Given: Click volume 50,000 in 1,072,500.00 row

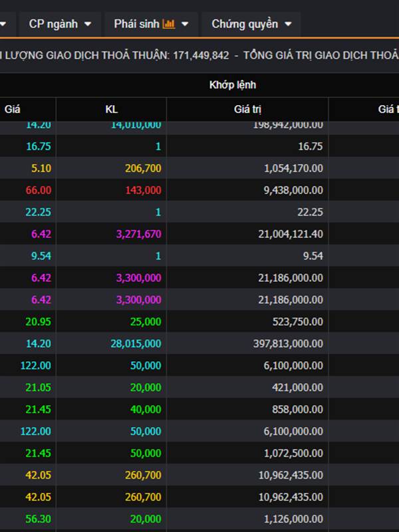Looking at the screenshot, I should (x=146, y=454).
